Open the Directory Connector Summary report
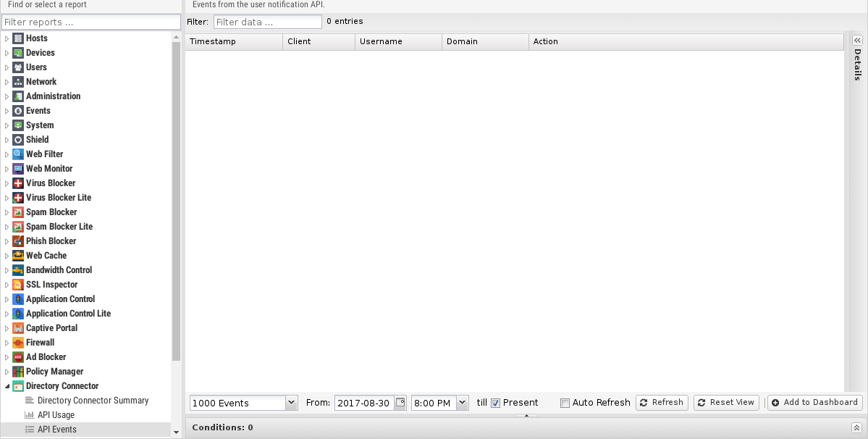868x439 pixels. [93, 401]
